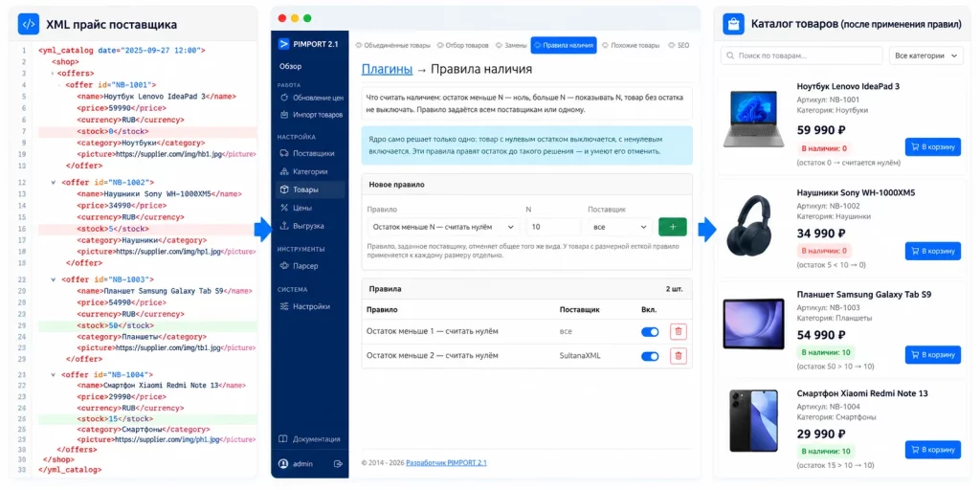Collapse the offers node in the XML

(x=53, y=74)
